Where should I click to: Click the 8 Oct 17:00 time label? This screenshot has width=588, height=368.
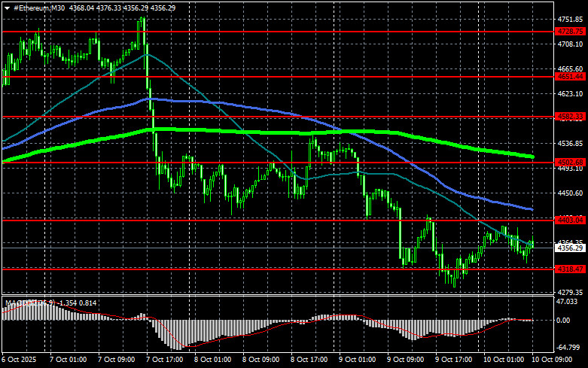point(309,360)
